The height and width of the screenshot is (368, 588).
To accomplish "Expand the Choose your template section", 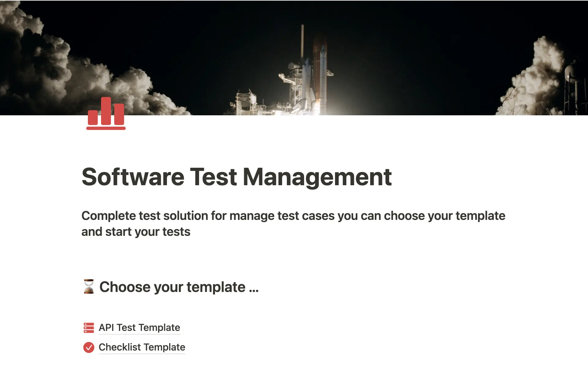I will click(x=179, y=287).
